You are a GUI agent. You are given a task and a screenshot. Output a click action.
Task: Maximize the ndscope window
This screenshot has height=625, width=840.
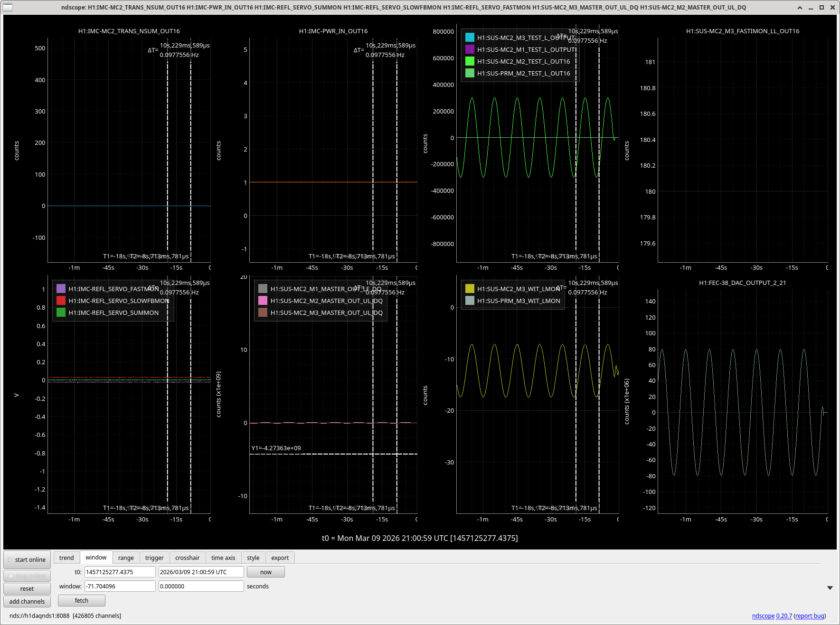[821, 7]
